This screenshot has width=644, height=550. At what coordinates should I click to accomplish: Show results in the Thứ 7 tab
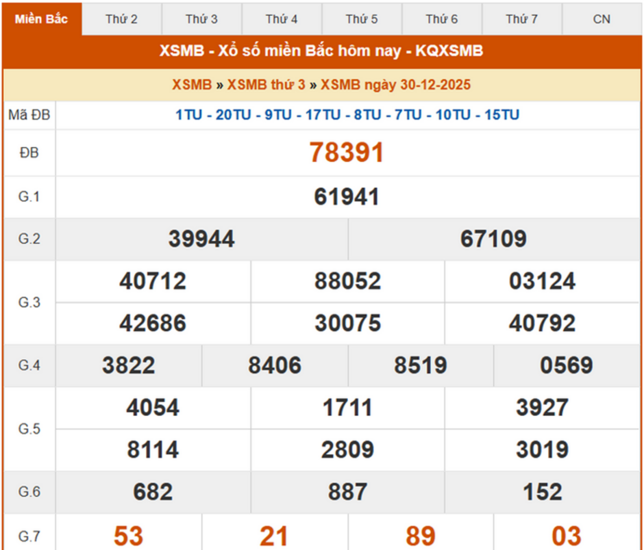click(x=521, y=19)
